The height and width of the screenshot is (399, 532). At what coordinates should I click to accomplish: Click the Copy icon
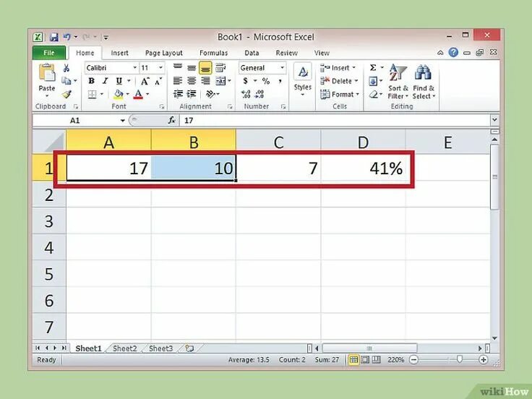tap(66, 81)
